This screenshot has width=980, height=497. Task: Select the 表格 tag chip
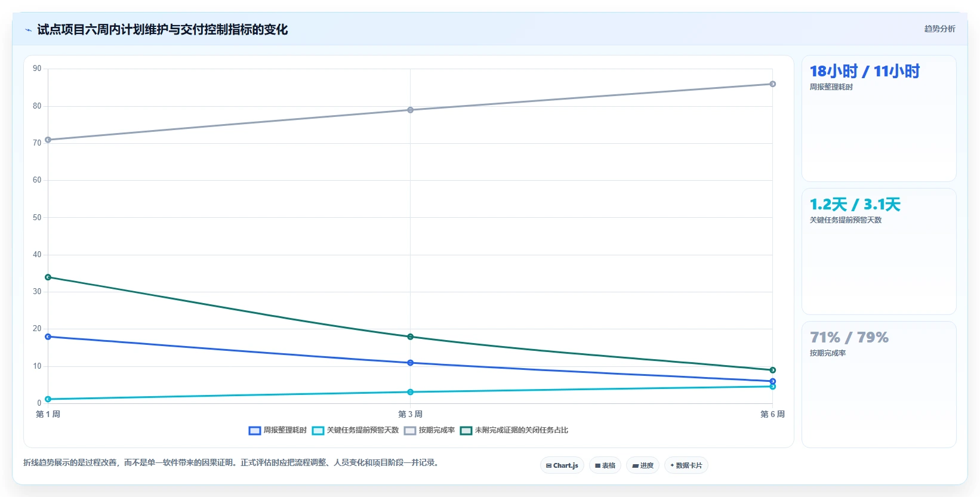(605, 465)
